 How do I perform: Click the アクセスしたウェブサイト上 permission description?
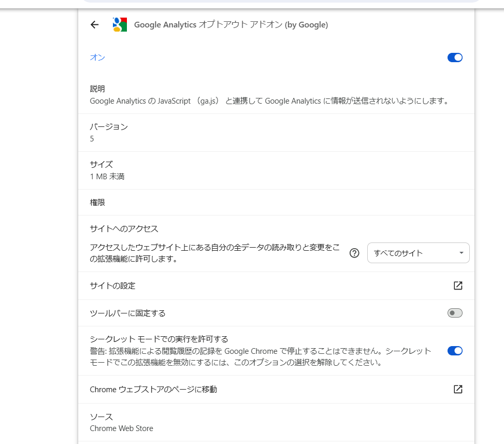tap(215, 253)
